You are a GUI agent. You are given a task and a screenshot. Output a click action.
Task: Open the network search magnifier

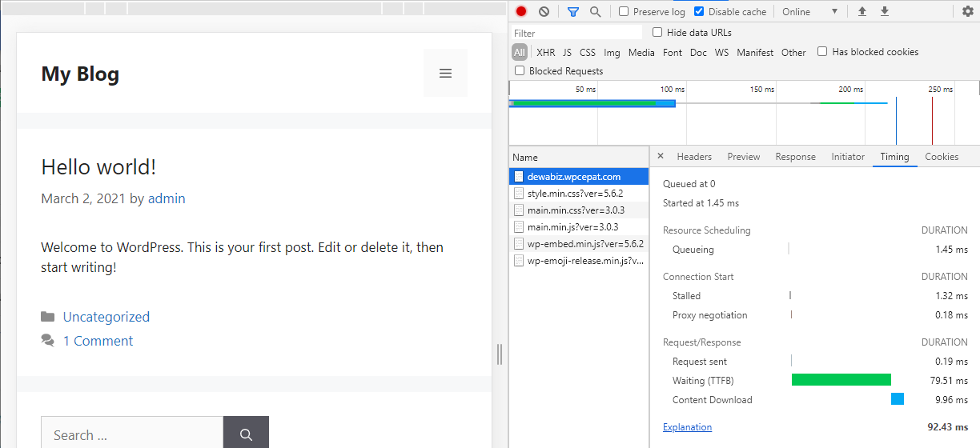[x=595, y=12]
